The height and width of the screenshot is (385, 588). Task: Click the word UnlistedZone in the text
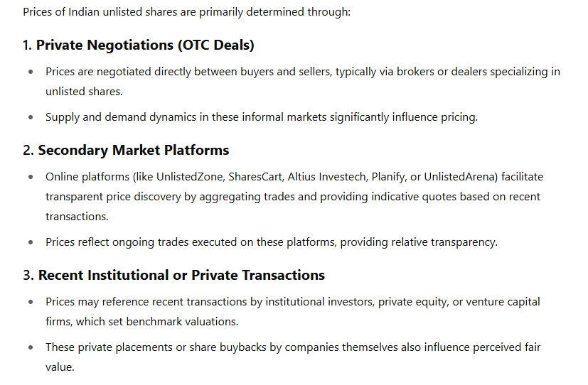[x=190, y=177]
